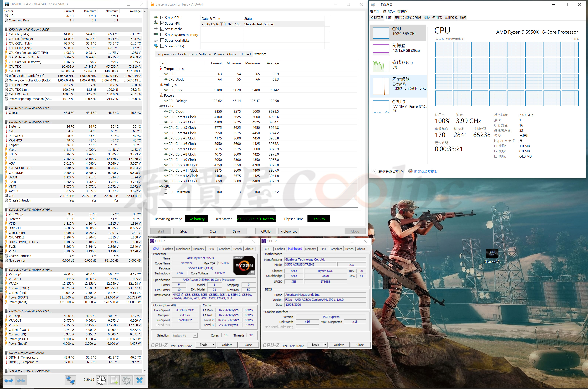Screen dimensions: 588x389
Task: Click Task Manager title bar icon
Action: tap(373, 4)
